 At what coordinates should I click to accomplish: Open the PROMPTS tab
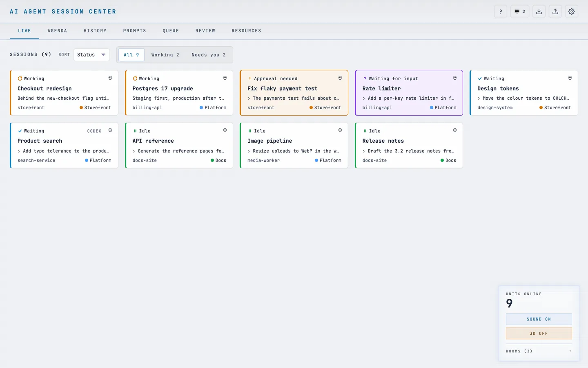click(x=135, y=31)
